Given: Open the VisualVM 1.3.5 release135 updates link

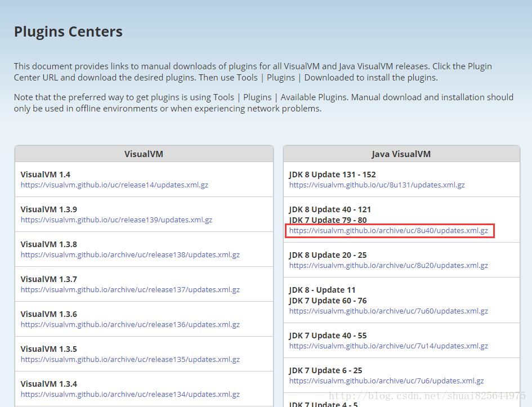Looking at the screenshot, I should 130,360.
